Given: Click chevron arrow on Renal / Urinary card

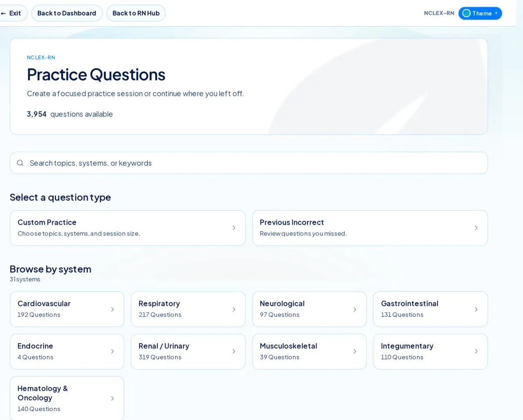Looking at the screenshot, I should [x=234, y=352].
